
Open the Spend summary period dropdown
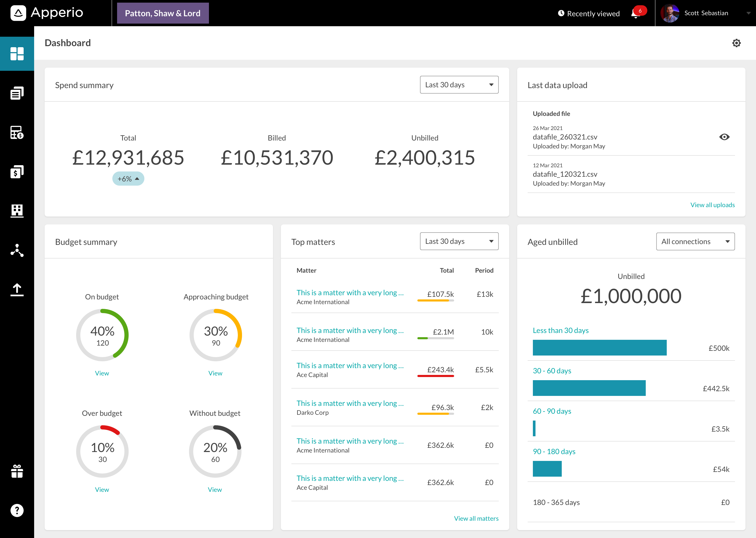pos(459,84)
